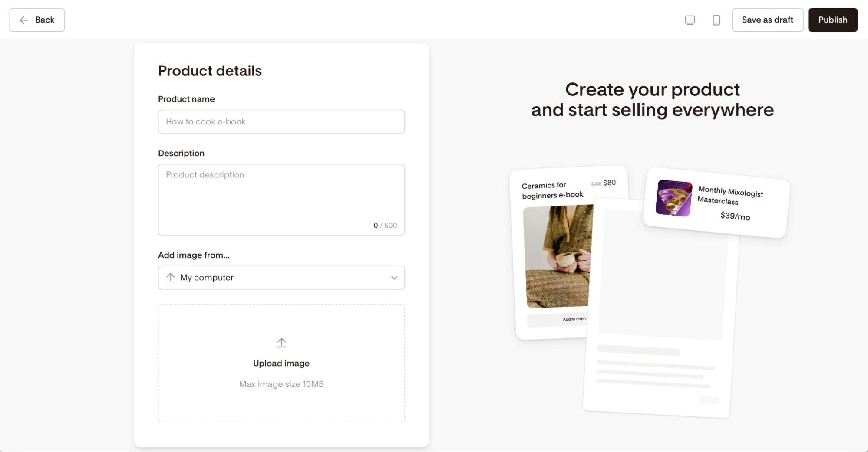
Task: Click the $39/mo price label
Action: [x=735, y=216]
